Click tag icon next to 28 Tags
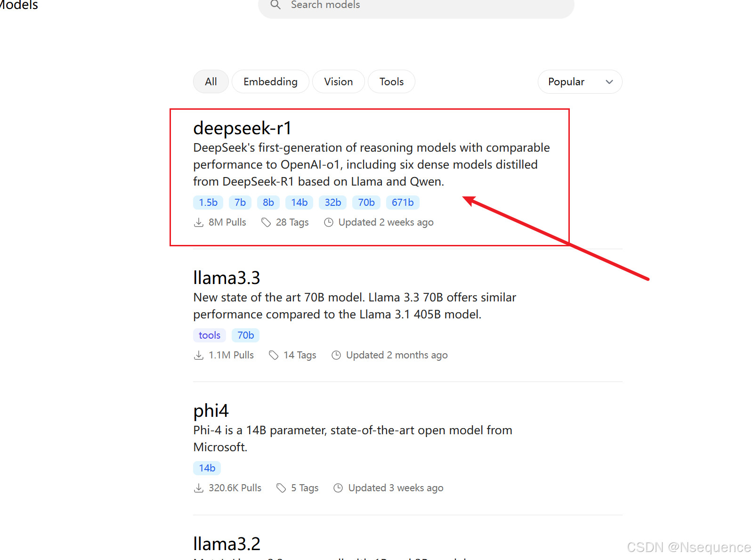This screenshot has width=753, height=560. coord(266,222)
